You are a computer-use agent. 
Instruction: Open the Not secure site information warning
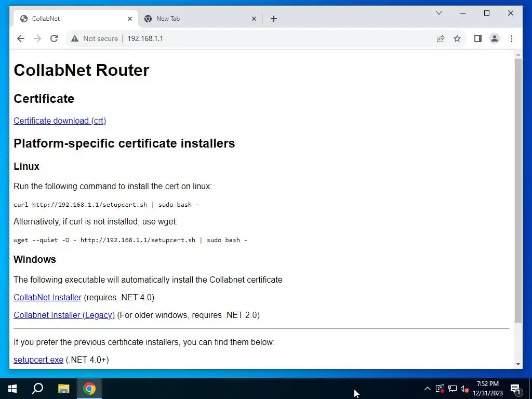(95, 38)
